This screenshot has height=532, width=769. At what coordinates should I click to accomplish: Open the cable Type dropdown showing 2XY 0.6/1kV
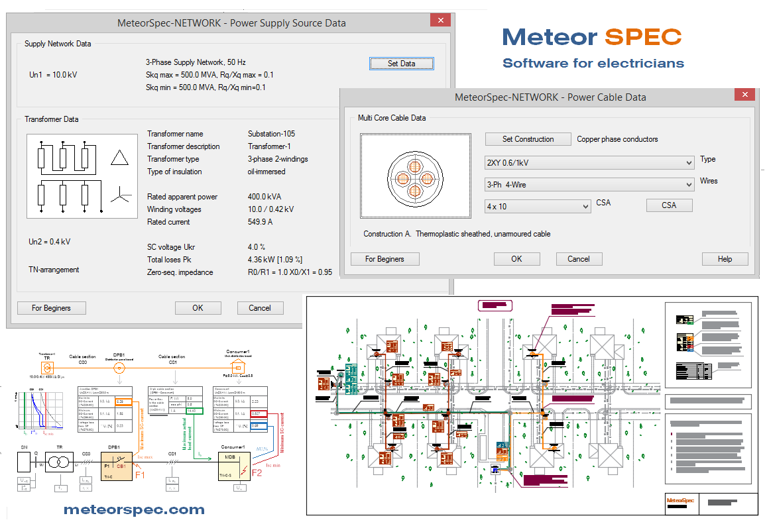(x=589, y=163)
